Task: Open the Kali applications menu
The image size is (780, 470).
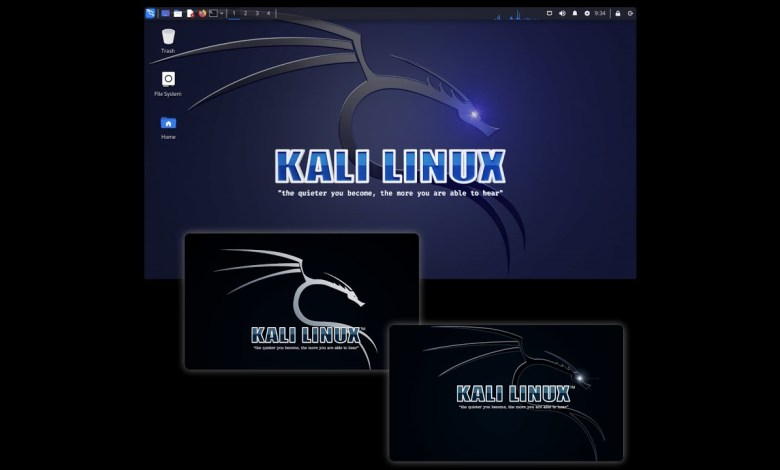Action: point(150,13)
